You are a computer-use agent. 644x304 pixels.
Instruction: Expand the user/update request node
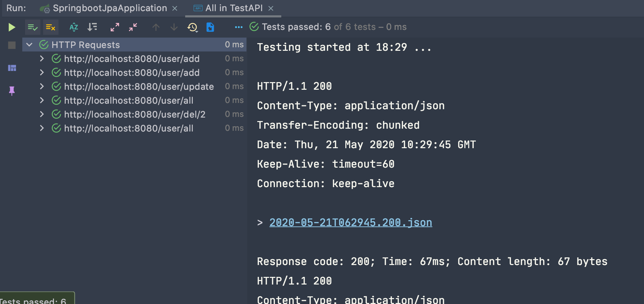coord(42,86)
